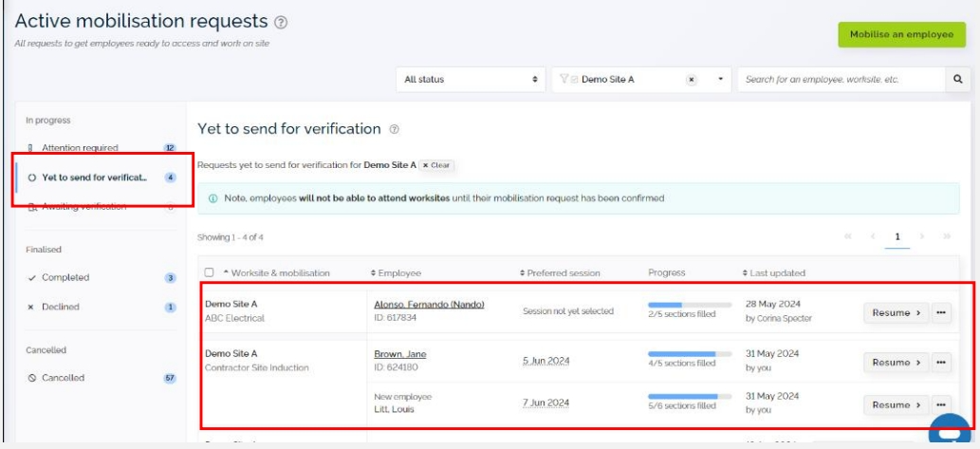Open more options for Alonso, Fernando row

pyautogui.click(x=941, y=312)
